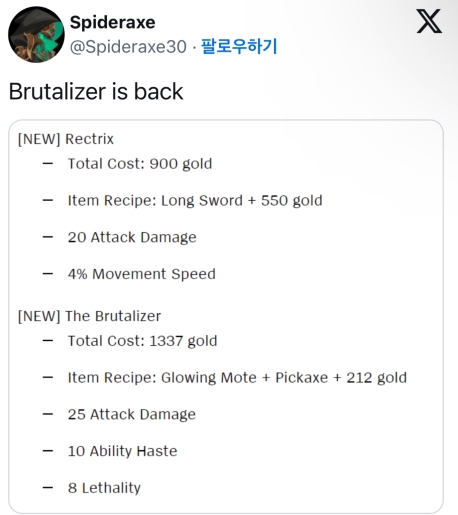The width and height of the screenshot is (458, 515).
Task: Open the embedded patch notes image
Action: click(226, 316)
